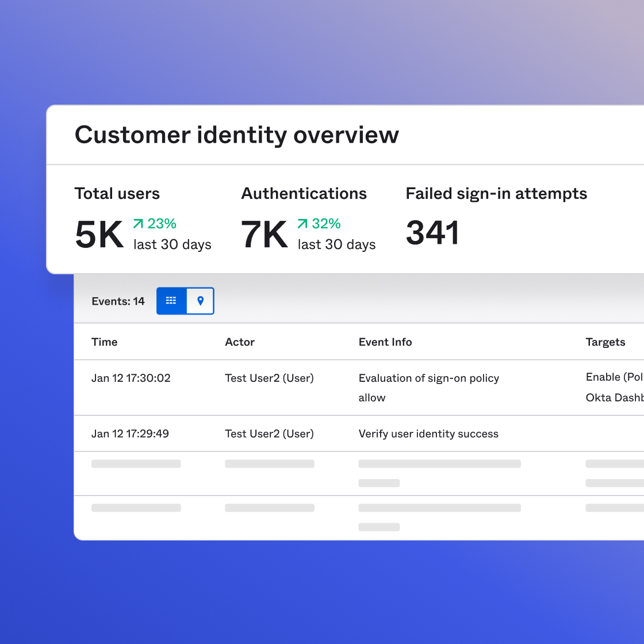
Task: Click the Jan 12 17:29:49 timestamp
Action: [130, 434]
